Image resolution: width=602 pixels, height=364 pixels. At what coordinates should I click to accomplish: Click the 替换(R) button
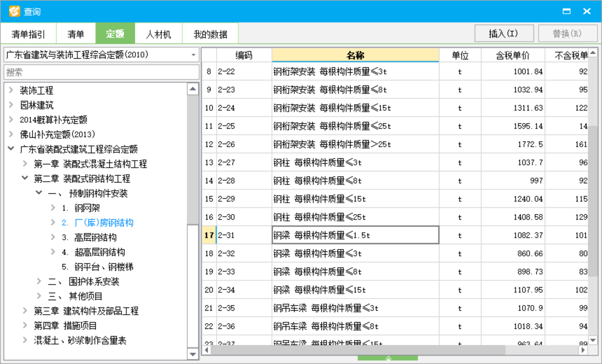tap(567, 34)
